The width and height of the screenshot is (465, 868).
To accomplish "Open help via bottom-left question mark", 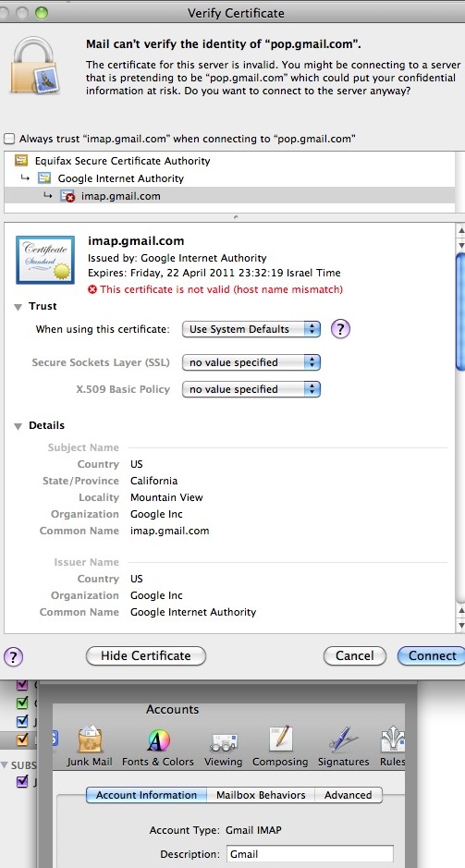I will pos(13,657).
